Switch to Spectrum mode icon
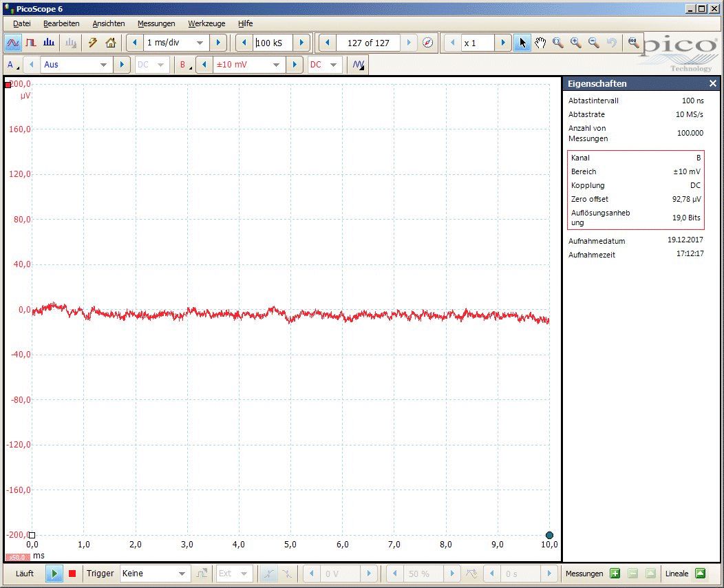 pos(49,43)
